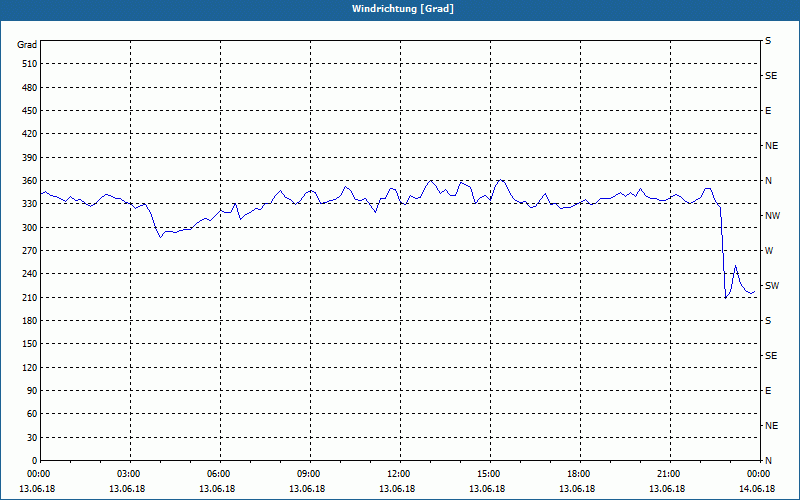Click the 00:00 label above 14.06.18
The image size is (800, 500).
(x=757, y=473)
